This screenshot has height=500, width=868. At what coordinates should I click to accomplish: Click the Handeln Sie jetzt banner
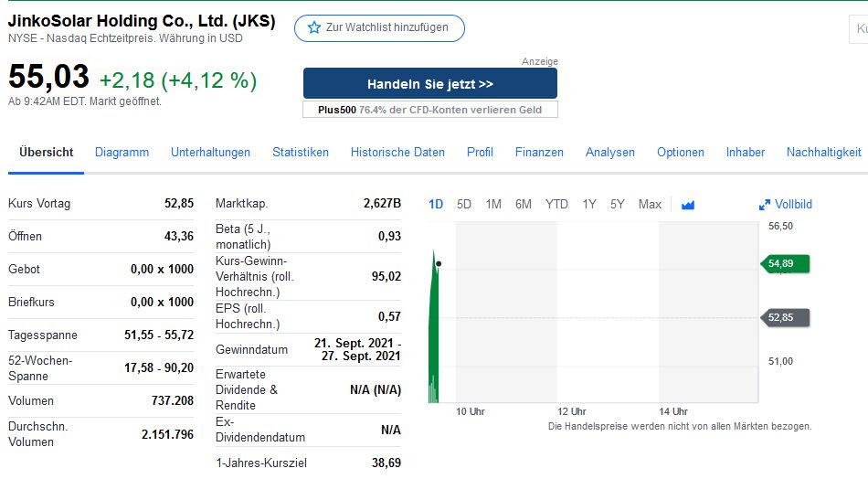coord(430,83)
